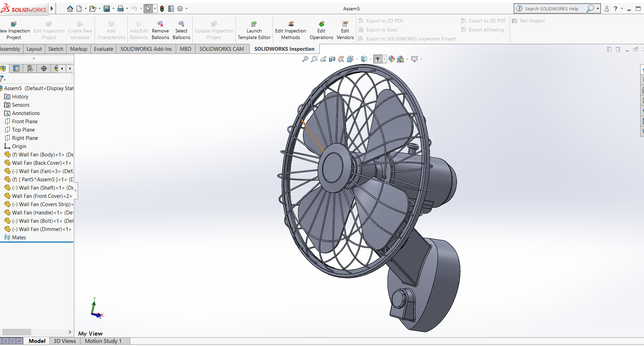Image resolution: width=644 pixels, height=346 pixels.
Task: Click Previous View icon
Action: [323, 59]
